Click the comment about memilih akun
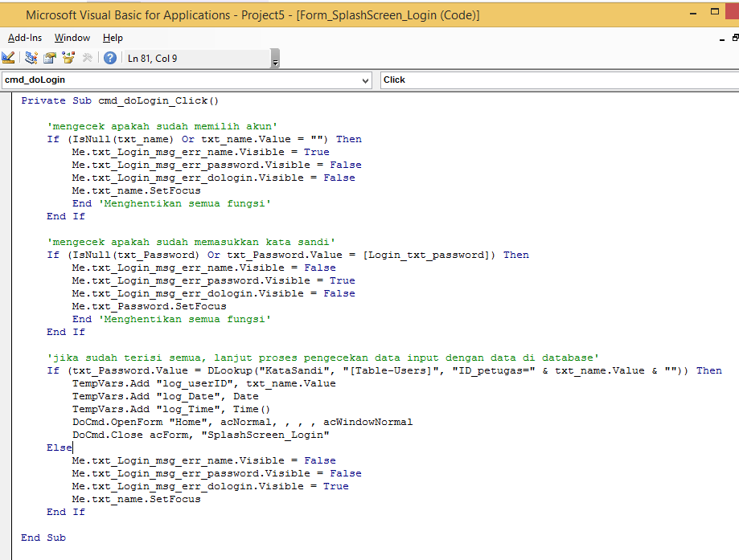 [161, 125]
